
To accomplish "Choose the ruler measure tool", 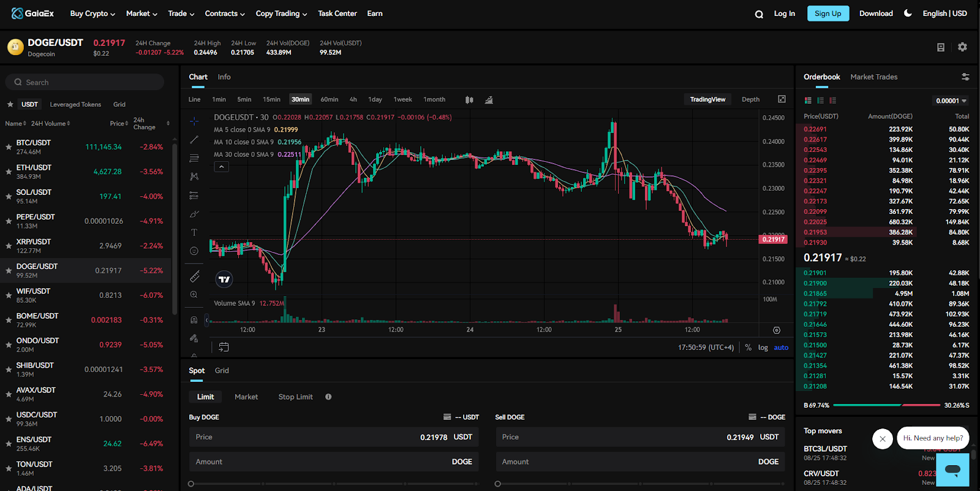I will [x=194, y=276].
